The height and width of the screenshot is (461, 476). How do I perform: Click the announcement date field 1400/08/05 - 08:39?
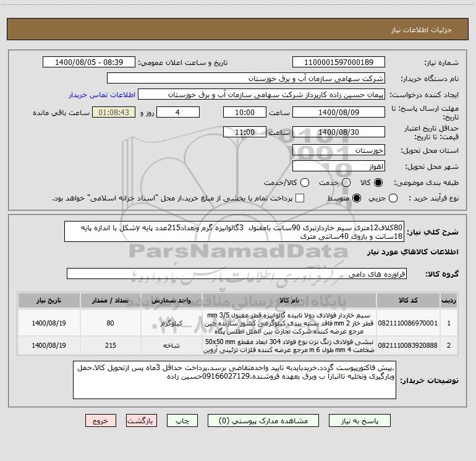(89, 62)
